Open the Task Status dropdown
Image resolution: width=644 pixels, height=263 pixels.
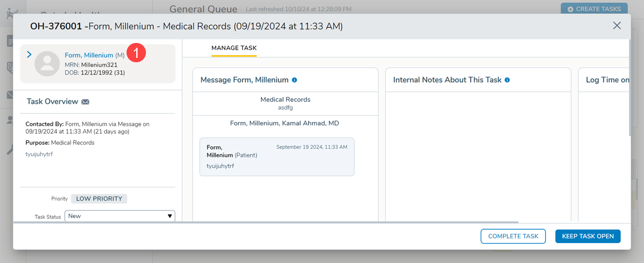[120, 216]
